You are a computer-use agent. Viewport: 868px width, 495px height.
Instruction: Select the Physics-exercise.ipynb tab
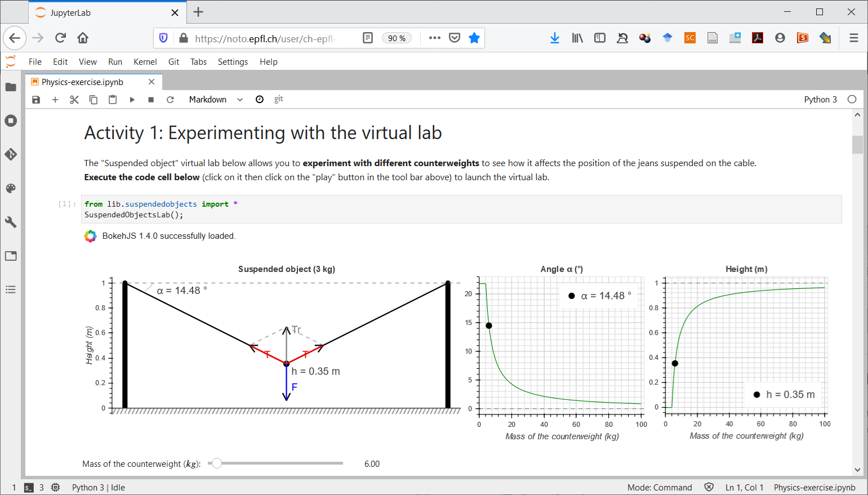click(82, 82)
